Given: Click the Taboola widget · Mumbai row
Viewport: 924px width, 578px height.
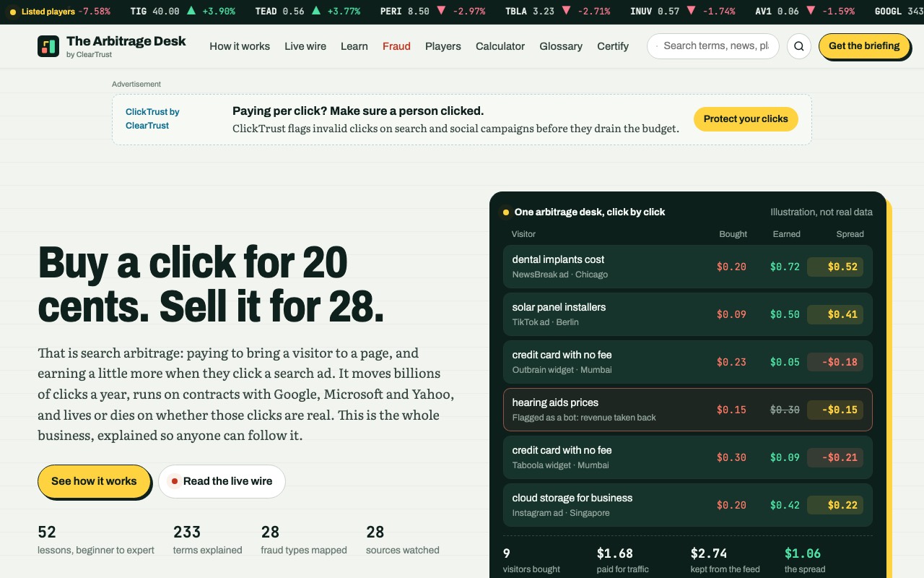Looking at the screenshot, I should pyautogui.click(x=688, y=457).
